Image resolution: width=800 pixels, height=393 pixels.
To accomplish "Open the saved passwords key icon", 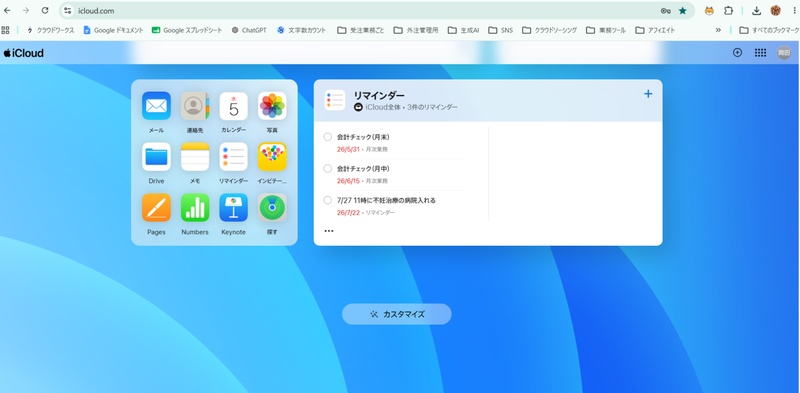I will click(665, 11).
